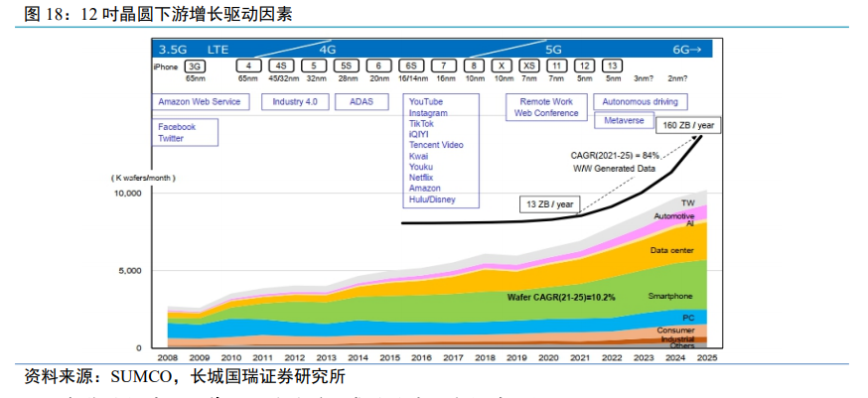Viewport: 868px width, 398px height.
Task: Select the blue PC chart band
Action: [688, 319]
